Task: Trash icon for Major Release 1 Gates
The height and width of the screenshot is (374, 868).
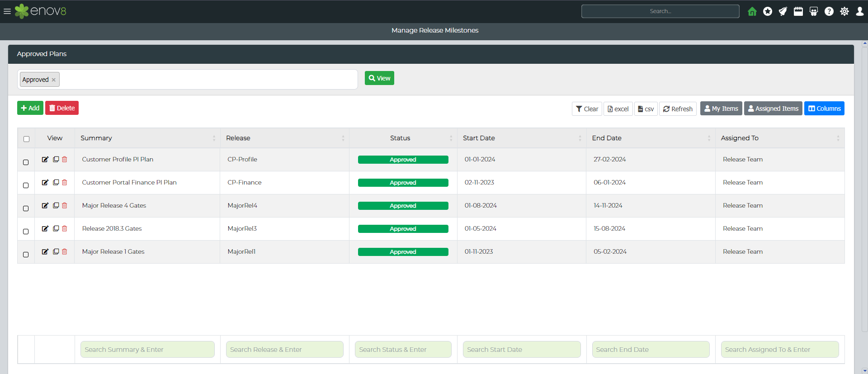Action: (x=65, y=251)
